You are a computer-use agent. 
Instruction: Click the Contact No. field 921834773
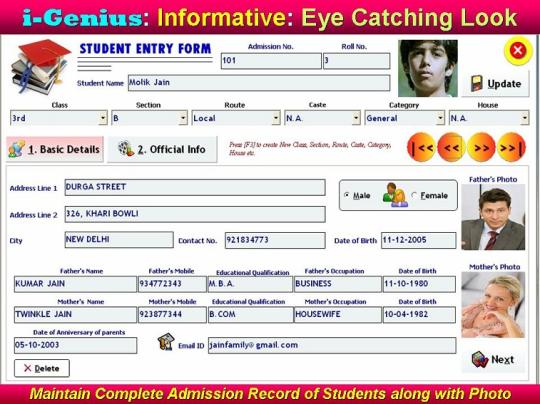275,240
